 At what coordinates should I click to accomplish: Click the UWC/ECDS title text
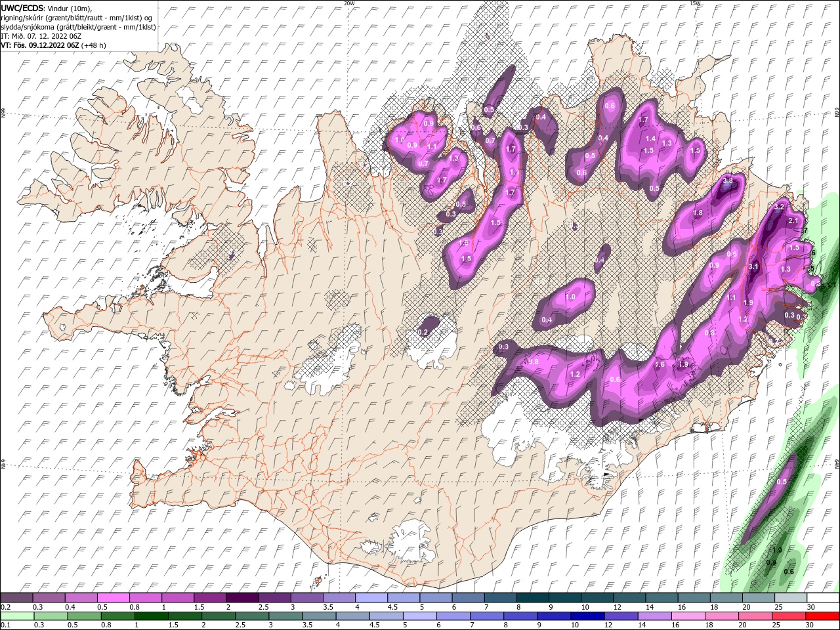pos(22,7)
